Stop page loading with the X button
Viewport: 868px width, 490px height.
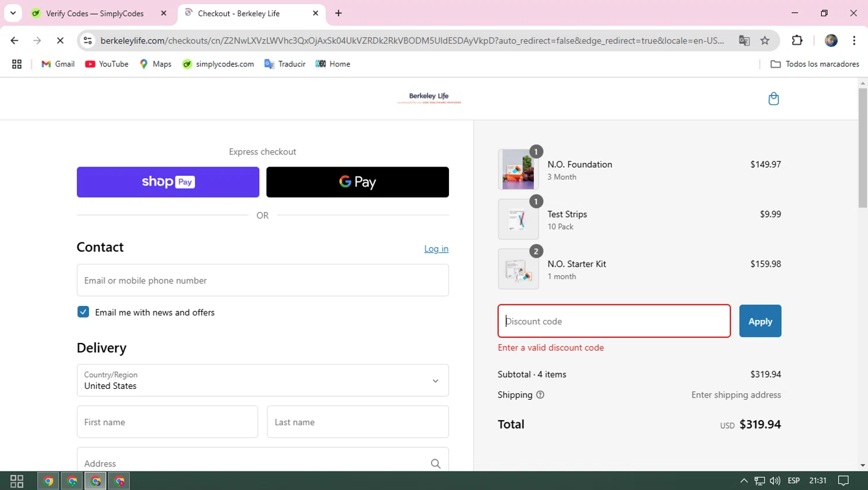(60, 40)
